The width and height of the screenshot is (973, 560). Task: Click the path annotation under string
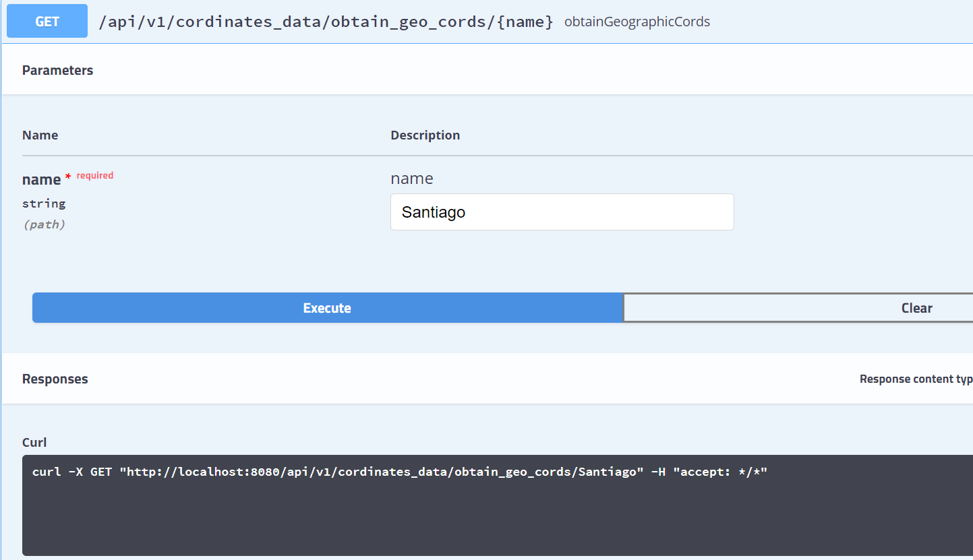pos(45,224)
